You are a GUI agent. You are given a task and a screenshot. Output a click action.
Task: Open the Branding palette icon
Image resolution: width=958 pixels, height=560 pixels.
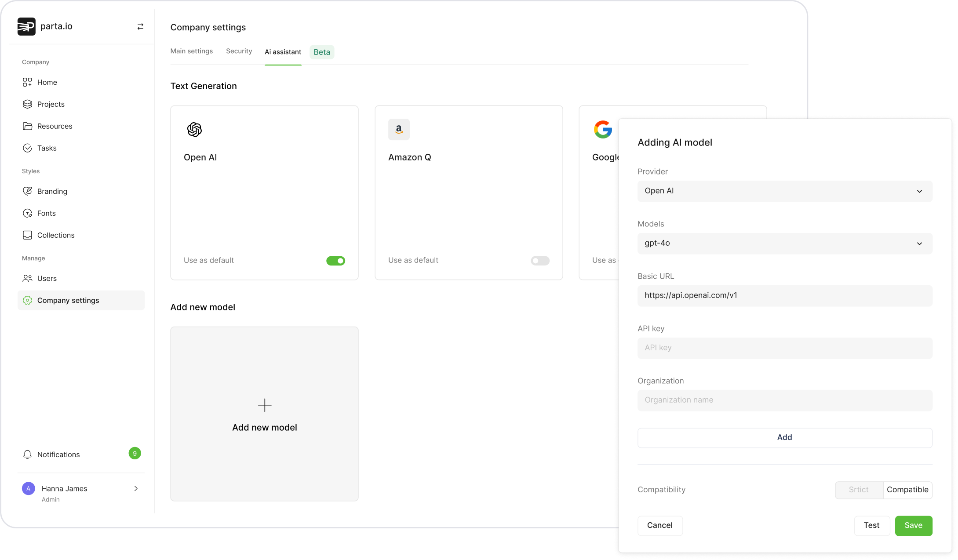(27, 191)
